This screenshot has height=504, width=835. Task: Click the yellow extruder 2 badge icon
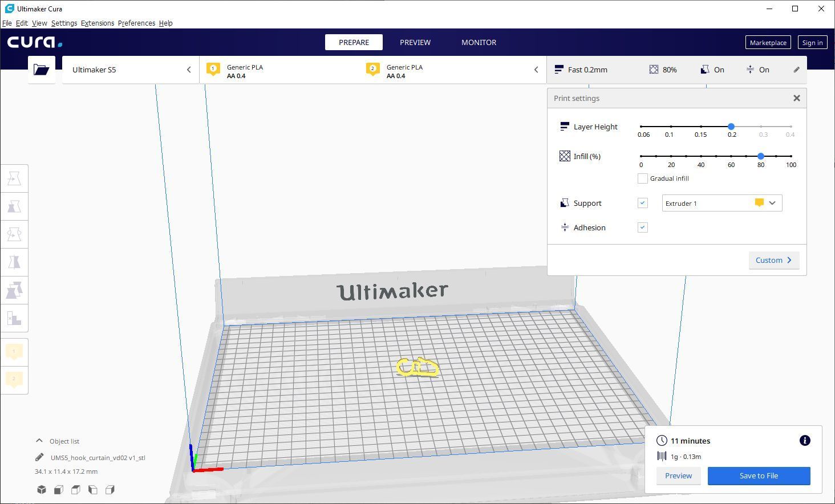[372, 70]
